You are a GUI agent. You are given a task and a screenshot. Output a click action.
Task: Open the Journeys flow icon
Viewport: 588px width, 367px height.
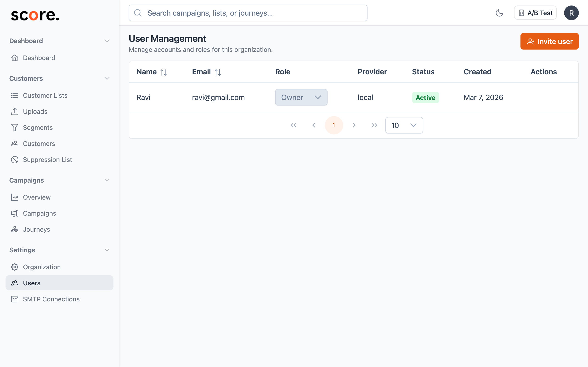point(14,229)
